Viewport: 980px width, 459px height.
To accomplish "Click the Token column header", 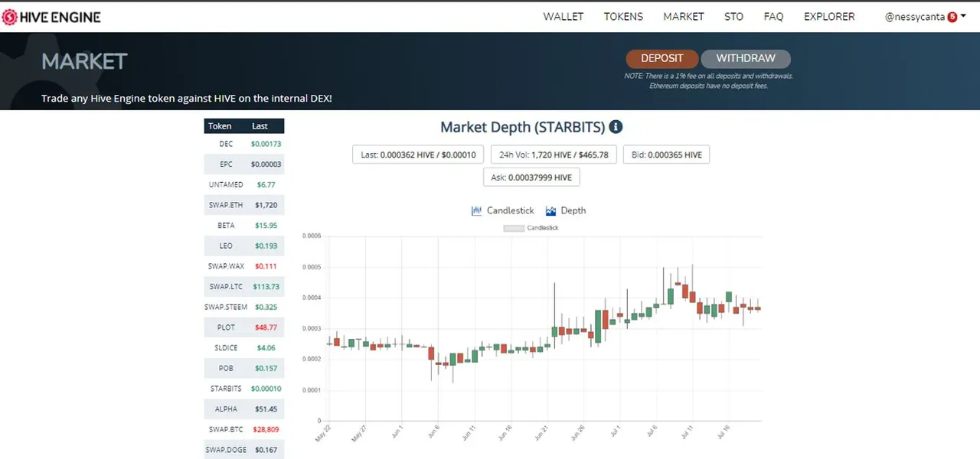I will [220, 126].
